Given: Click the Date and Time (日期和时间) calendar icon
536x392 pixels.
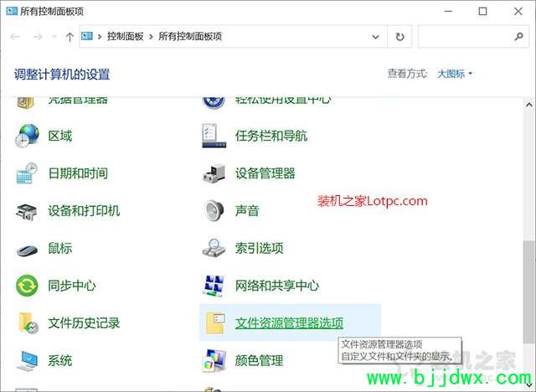Looking at the screenshot, I should click(27, 173).
